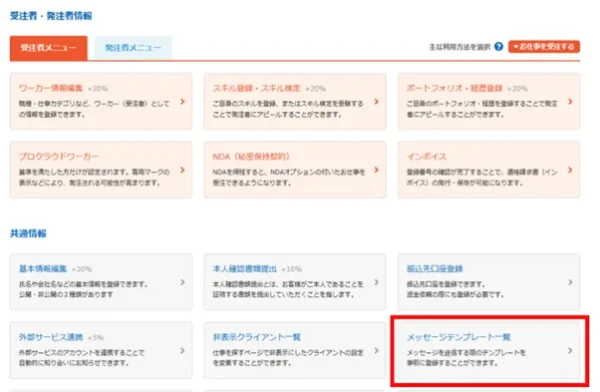This screenshot has height=392, width=600.
Task: Click the 主な利用方法を選択 label
Action: (x=460, y=47)
